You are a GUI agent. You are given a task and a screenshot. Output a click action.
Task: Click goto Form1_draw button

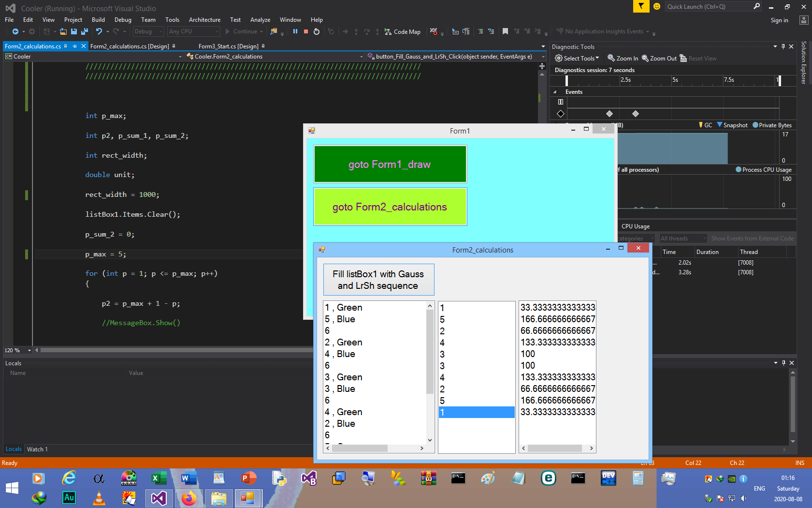390,164
